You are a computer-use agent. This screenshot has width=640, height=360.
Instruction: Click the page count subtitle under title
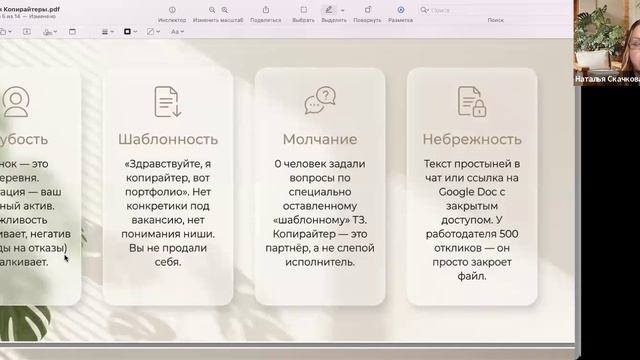tap(28, 16)
